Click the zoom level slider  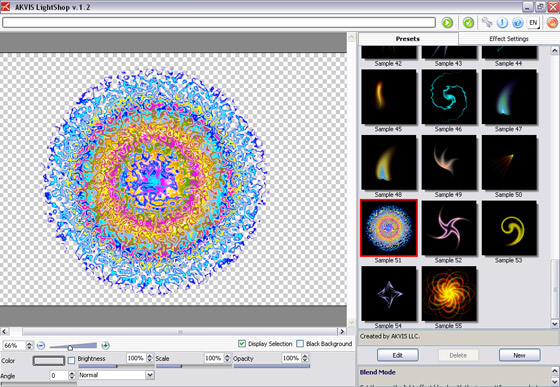[x=73, y=346]
